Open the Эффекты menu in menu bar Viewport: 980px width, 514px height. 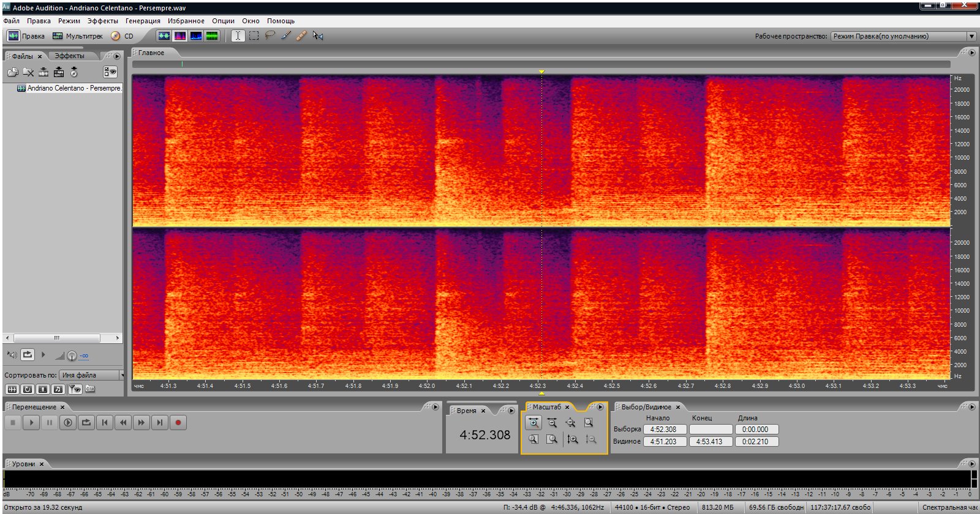102,21
